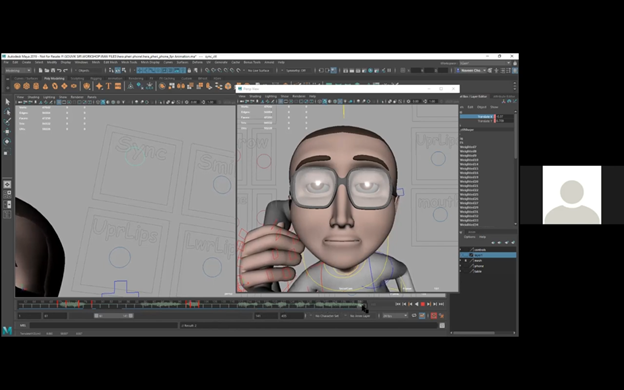
Task: Create a polygon cube from the shelf
Action: (27, 86)
